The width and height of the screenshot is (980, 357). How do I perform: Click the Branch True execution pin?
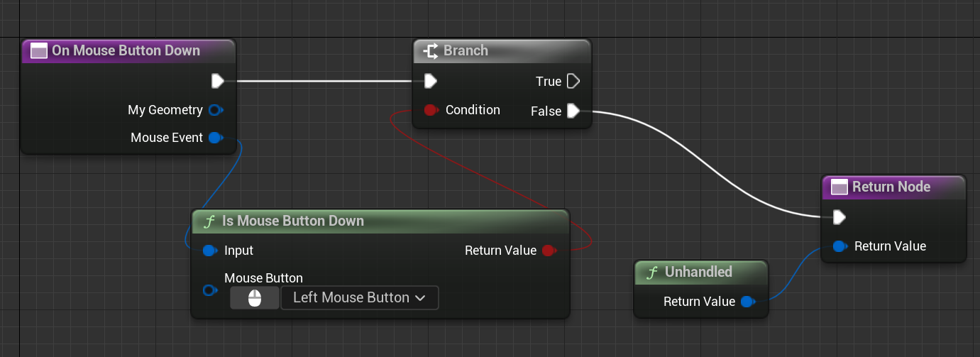point(573,82)
